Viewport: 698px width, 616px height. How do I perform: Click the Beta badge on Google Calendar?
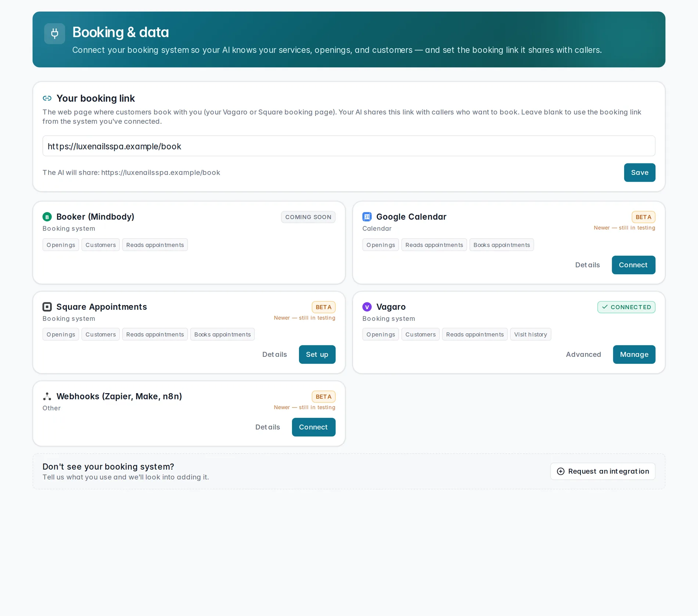pos(643,217)
